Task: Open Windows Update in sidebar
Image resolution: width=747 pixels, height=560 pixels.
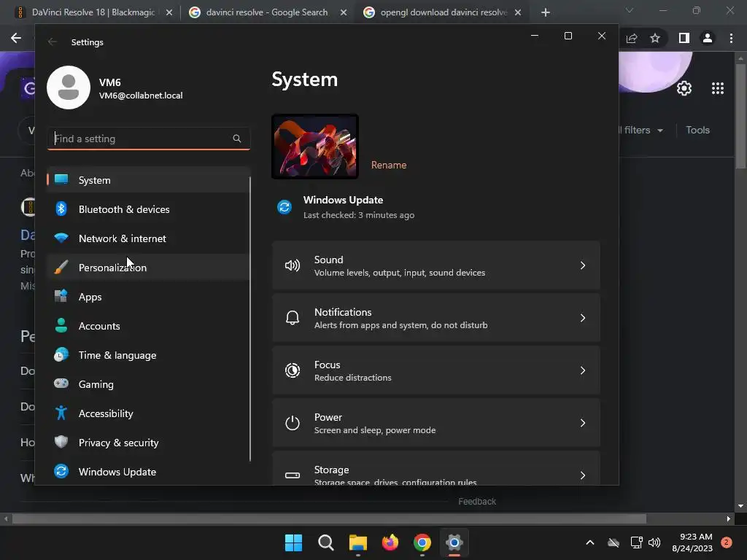Action: pos(148,472)
